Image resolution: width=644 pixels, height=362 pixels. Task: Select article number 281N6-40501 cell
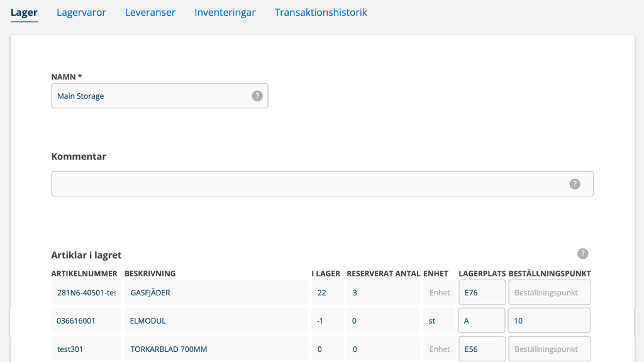pos(86,293)
